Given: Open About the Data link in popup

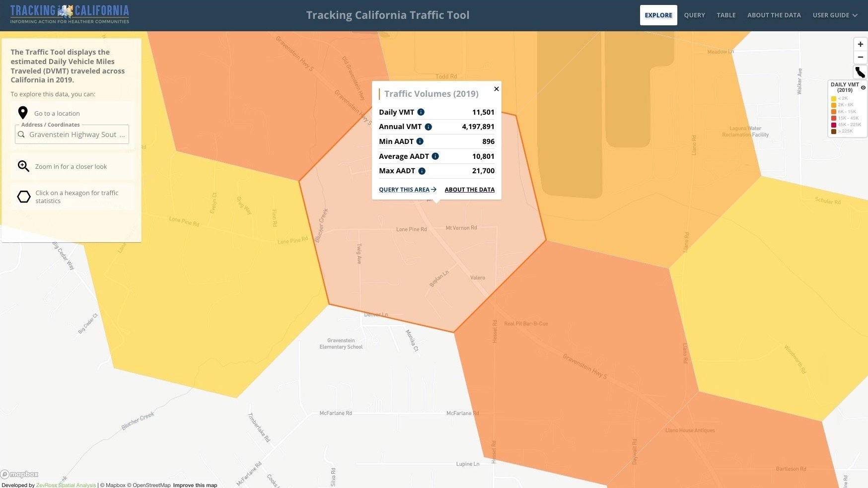Looking at the screenshot, I should pyautogui.click(x=469, y=190).
